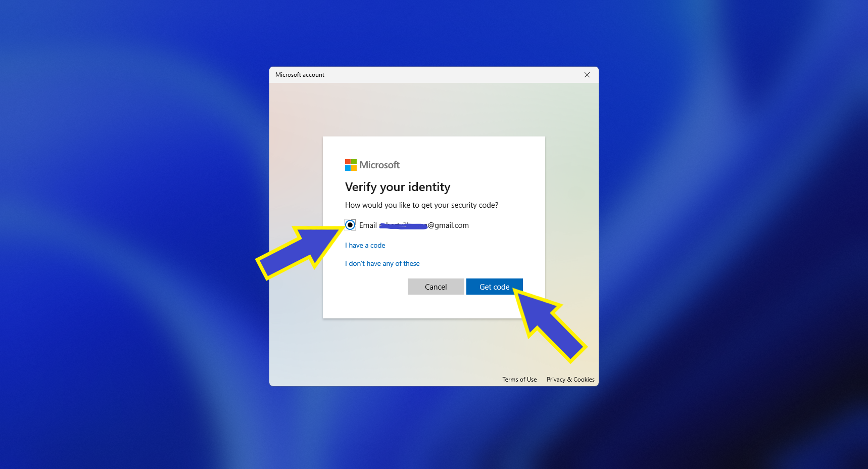Click the Cancel button

pyautogui.click(x=436, y=287)
